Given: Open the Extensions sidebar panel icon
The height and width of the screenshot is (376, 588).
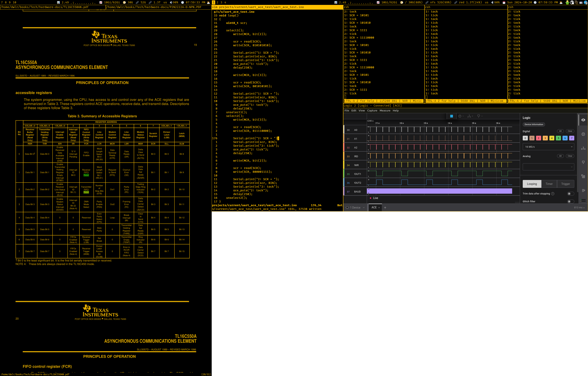Looking at the screenshot, I should 583,176.
